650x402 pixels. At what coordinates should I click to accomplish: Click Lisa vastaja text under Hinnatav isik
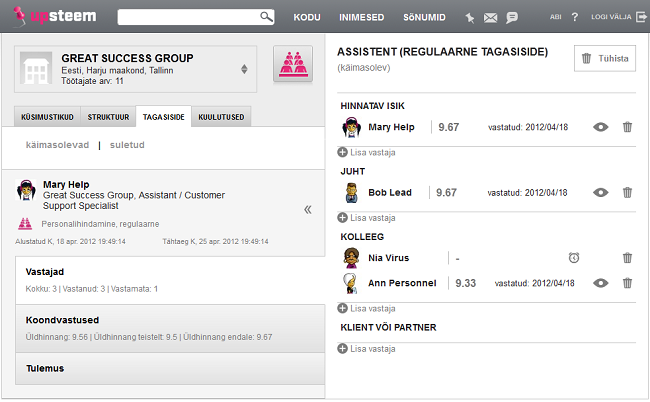click(x=373, y=153)
